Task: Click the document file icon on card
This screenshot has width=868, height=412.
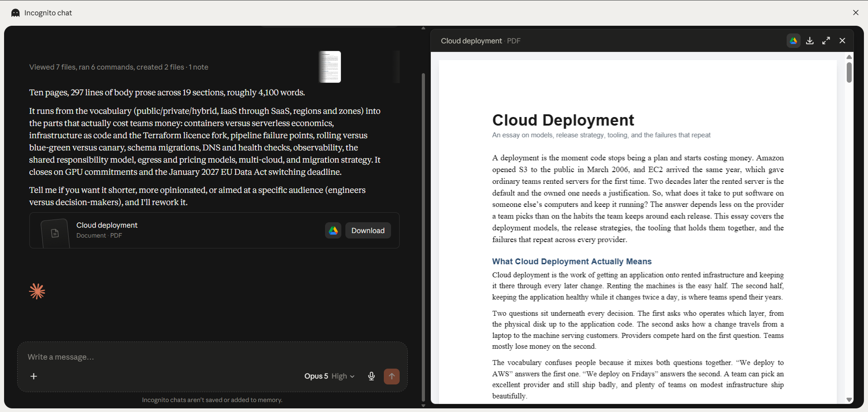Action: pos(55,233)
